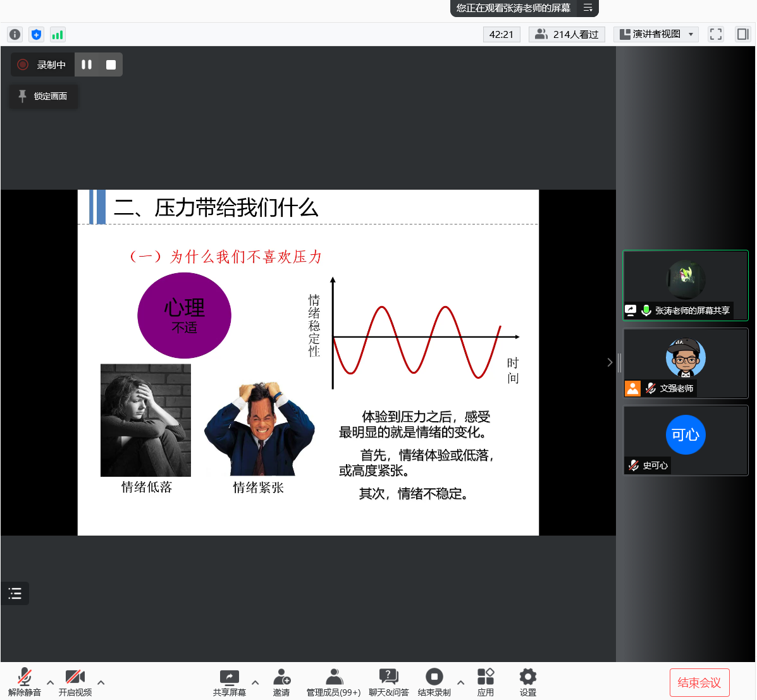The height and width of the screenshot is (700, 757).
Task: Check the green network signal icon
Action: (58, 35)
